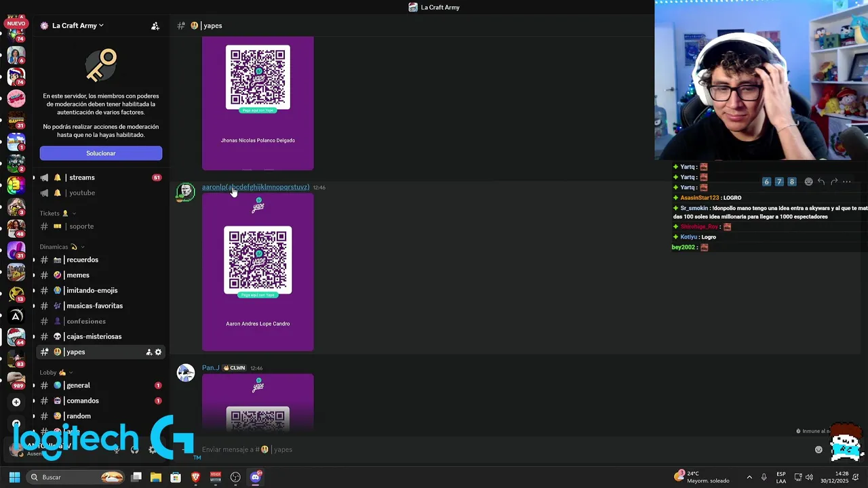Open the server with the white A logo
The width and height of the screenshot is (868, 488).
(16, 315)
